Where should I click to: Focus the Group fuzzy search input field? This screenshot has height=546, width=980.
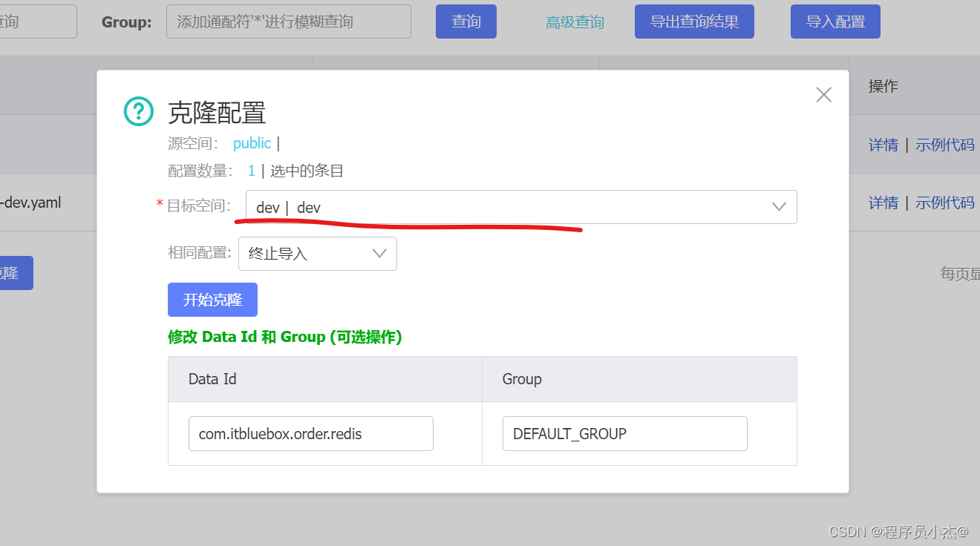(289, 22)
